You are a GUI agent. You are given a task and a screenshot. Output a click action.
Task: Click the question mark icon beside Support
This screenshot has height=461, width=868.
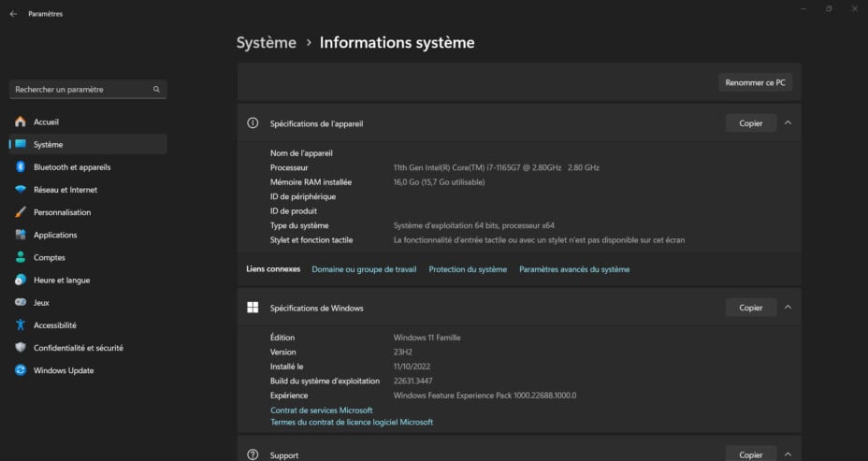coord(253,454)
